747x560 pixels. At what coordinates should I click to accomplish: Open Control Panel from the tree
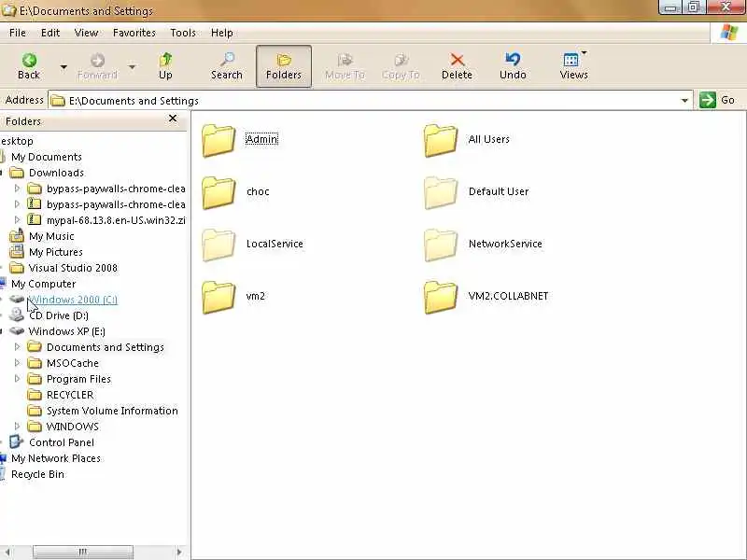coord(62,442)
